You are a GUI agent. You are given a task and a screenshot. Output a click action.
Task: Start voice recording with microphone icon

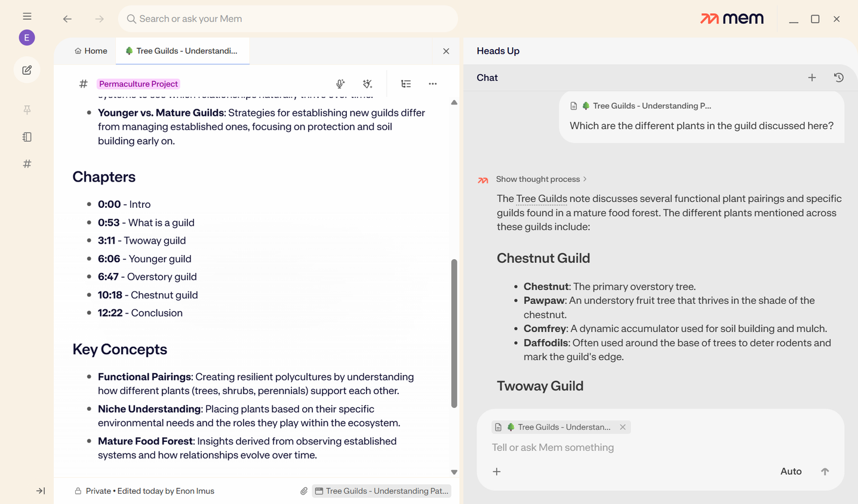(340, 84)
